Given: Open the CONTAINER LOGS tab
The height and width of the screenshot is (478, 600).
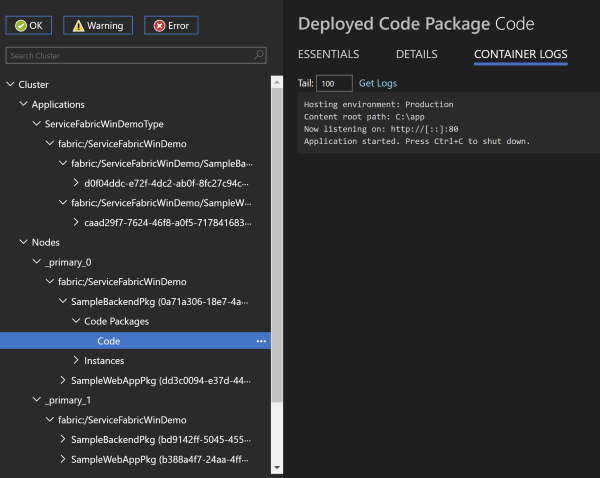Looking at the screenshot, I should click(521, 54).
